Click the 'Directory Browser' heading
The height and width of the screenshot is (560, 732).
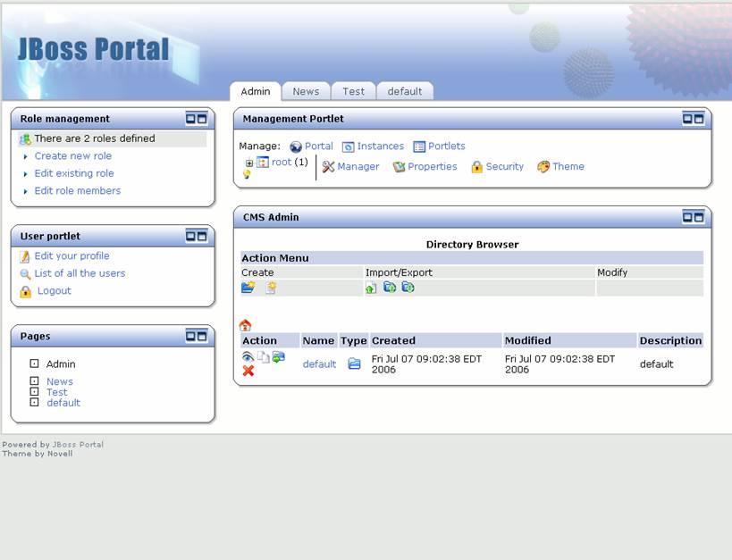click(473, 245)
